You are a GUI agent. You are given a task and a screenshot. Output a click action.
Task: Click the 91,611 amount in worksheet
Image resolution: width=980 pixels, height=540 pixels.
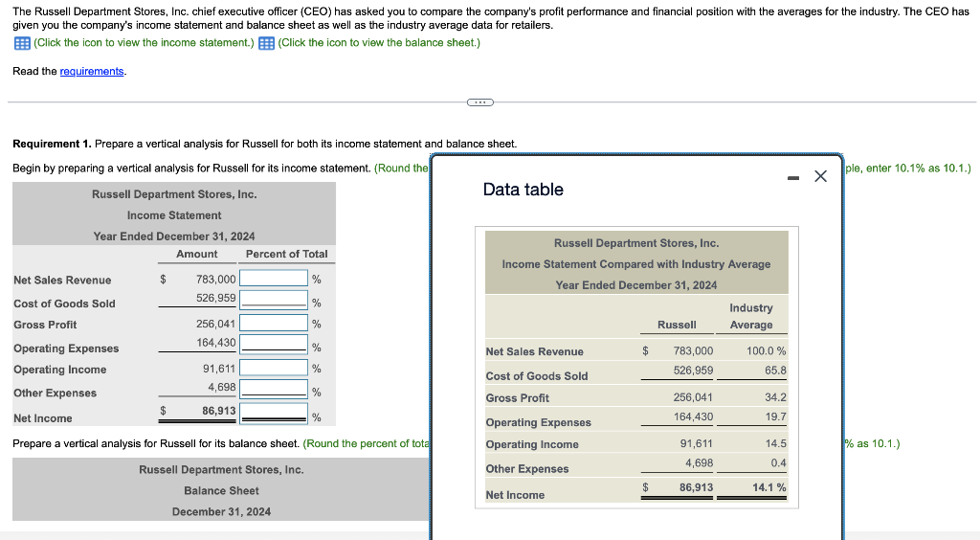[x=219, y=369]
